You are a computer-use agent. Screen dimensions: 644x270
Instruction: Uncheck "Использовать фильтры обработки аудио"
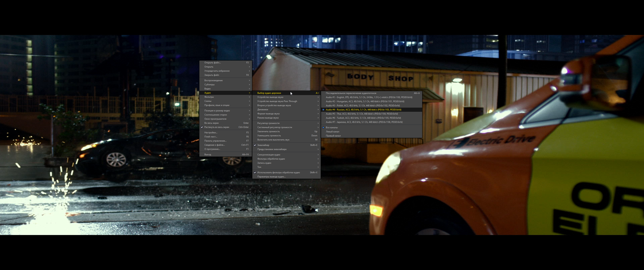point(279,172)
